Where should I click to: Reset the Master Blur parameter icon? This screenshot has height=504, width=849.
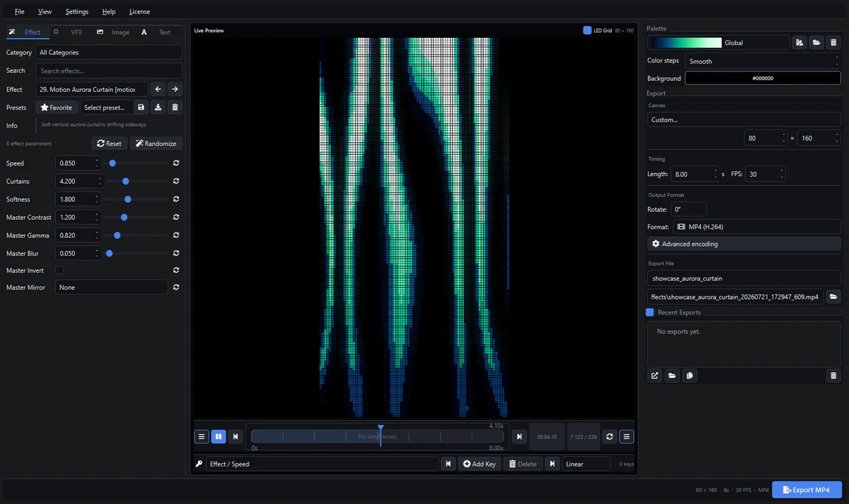pos(175,253)
